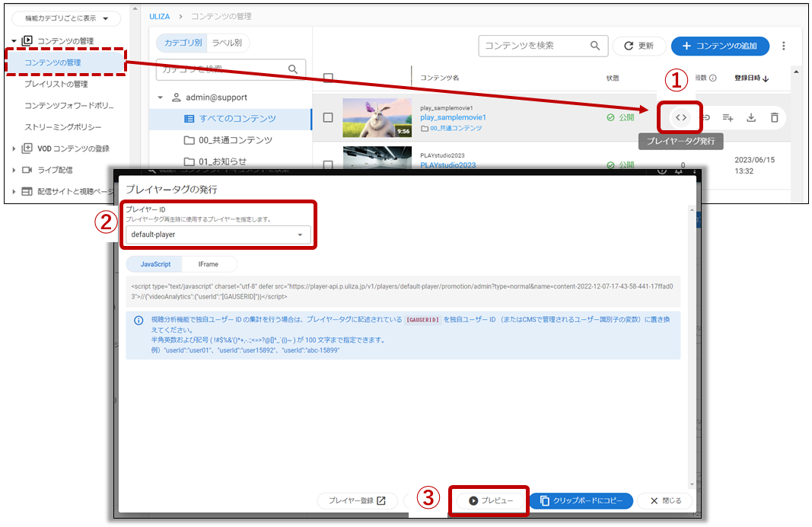This screenshot has height=527, width=812.
Task: Click the link icon in the first row
Action: click(x=705, y=117)
